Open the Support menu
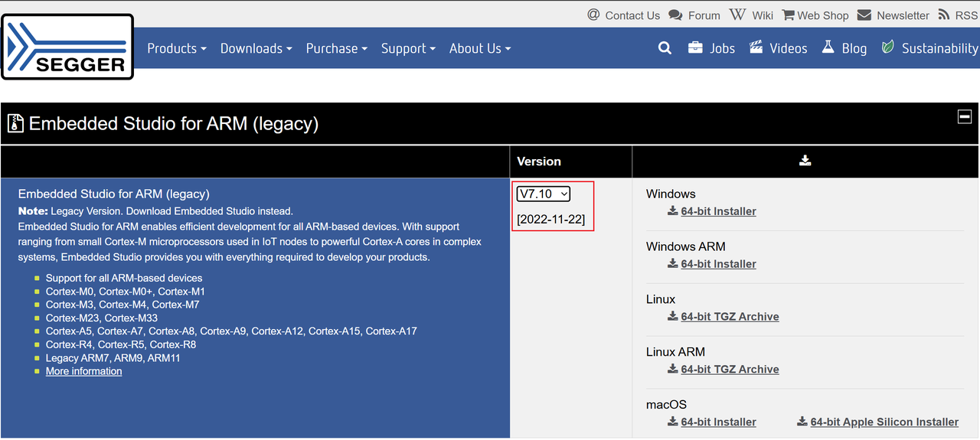Viewport: 980px width, 440px height. tap(408, 48)
